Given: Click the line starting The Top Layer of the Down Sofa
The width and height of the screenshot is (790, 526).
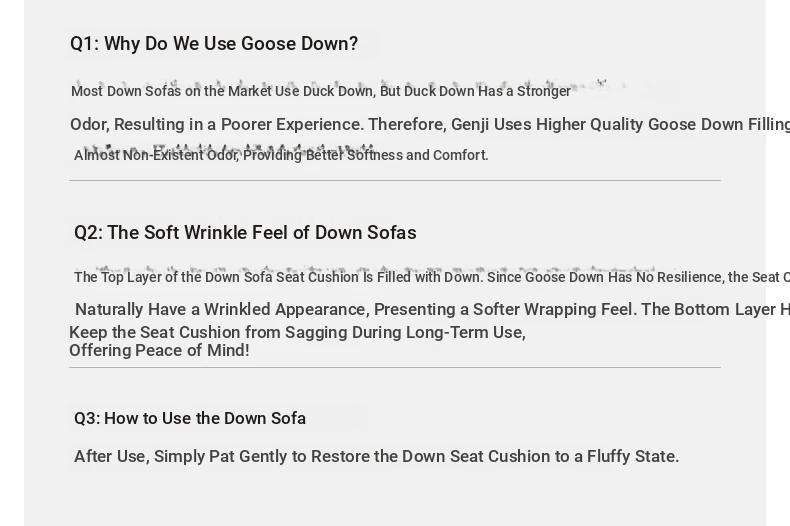Looking at the screenshot, I should click(x=432, y=277).
